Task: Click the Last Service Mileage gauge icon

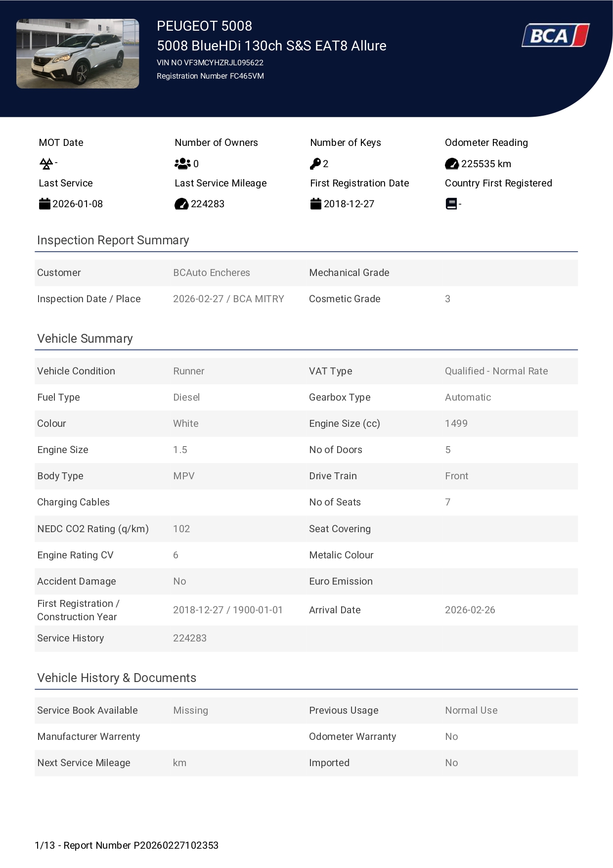Action: [x=181, y=204]
